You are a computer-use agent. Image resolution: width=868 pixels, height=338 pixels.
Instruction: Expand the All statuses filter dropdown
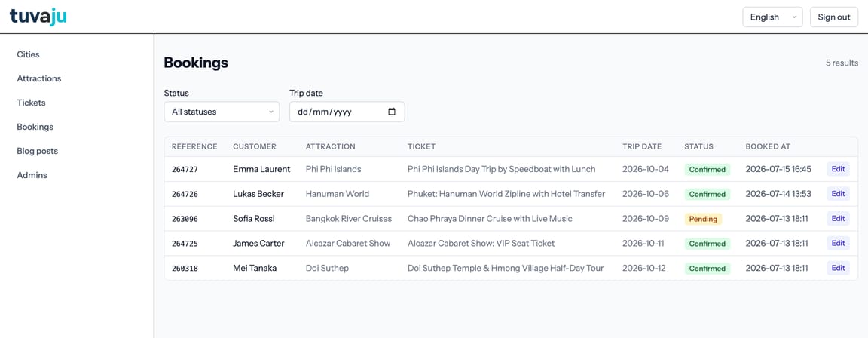coord(222,112)
